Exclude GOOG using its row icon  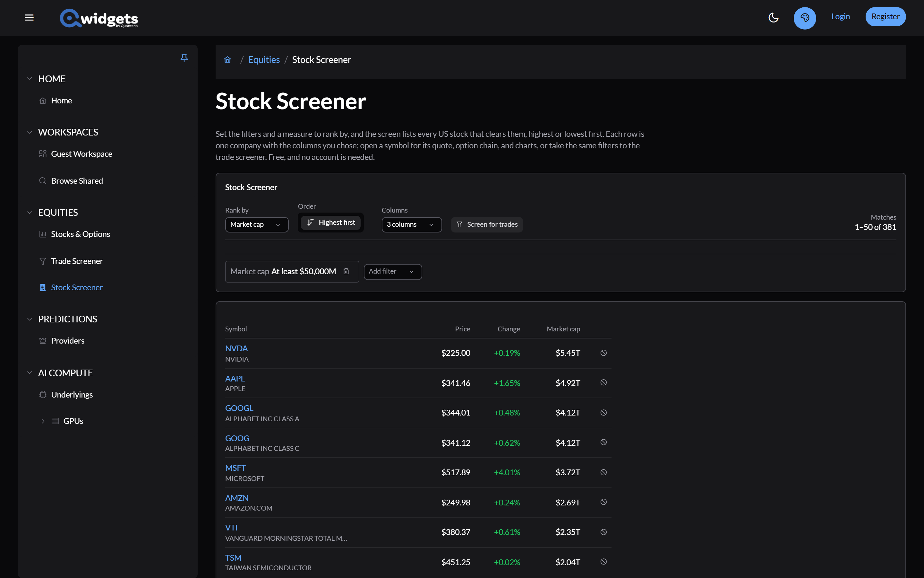tap(604, 442)
